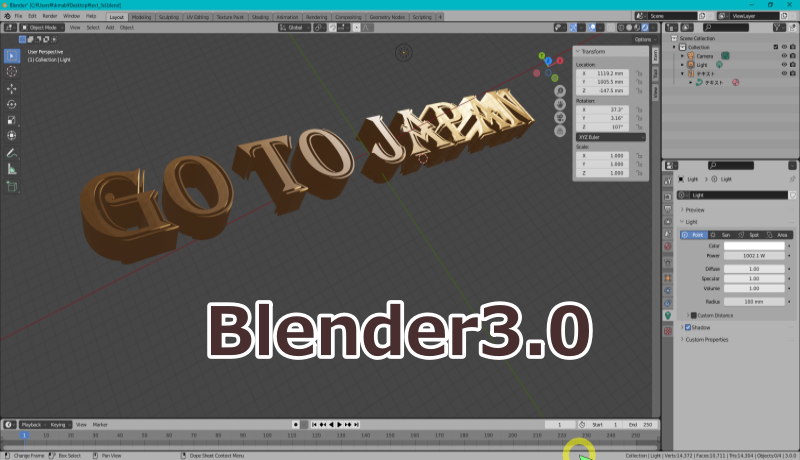Click the red X axis gizmo
Screen dimensions: 800x460
(x=560, y=60)
